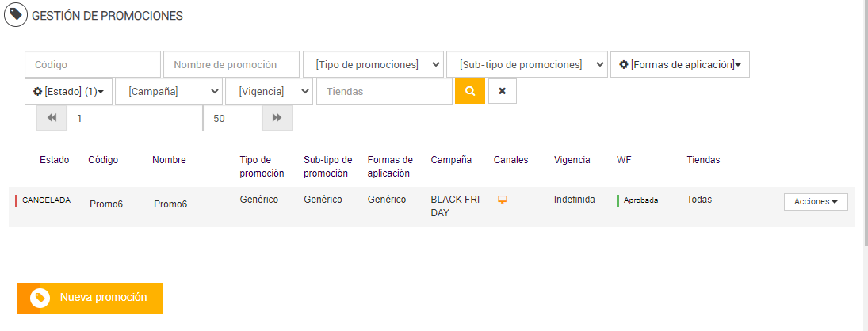The image size is (868, 331).
Task: Open the Formas de aplicación filter
Action: click(x=679, y=64)
